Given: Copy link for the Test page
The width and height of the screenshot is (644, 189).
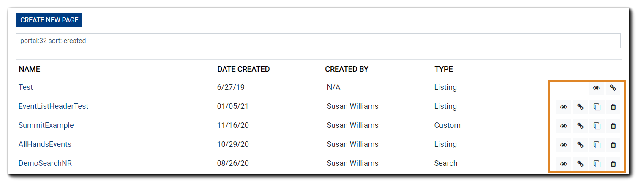Looking at the screenshot, I should (x=613, y=88).
